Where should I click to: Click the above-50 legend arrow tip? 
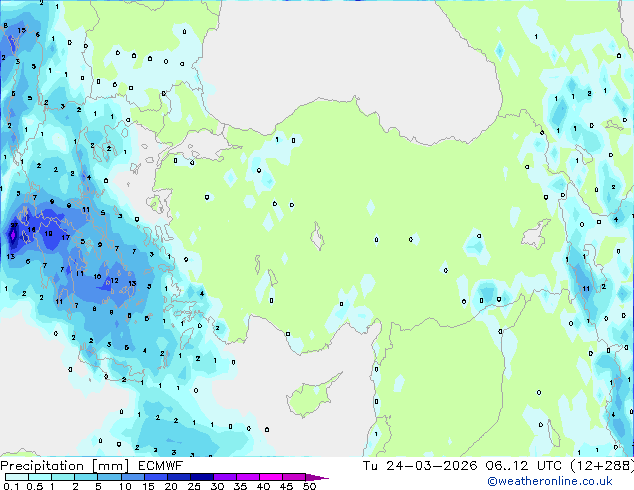point(317,477)
